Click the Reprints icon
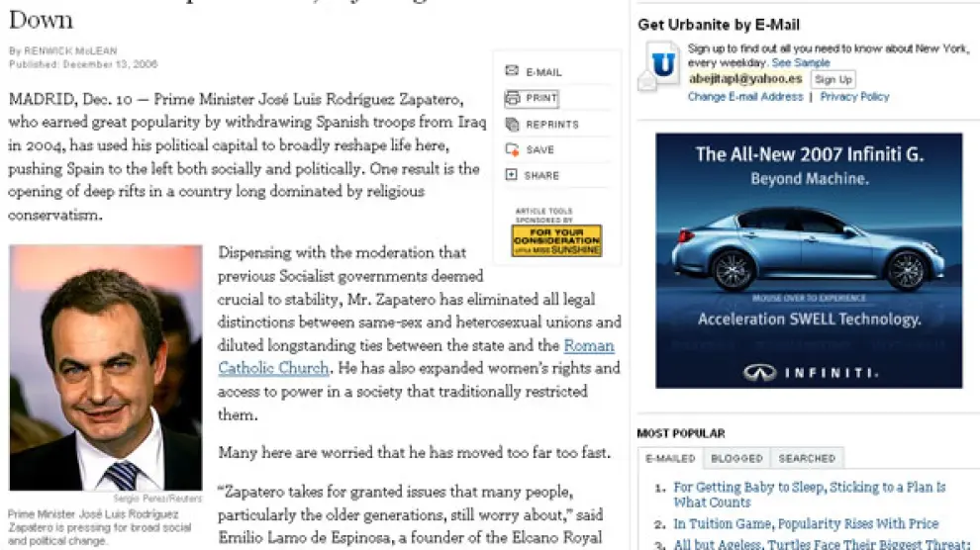Viewport: 980px width, 550px height. (512, 125)
